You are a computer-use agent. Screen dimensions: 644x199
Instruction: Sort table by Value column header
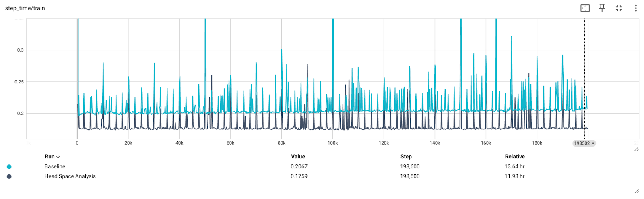298,157
